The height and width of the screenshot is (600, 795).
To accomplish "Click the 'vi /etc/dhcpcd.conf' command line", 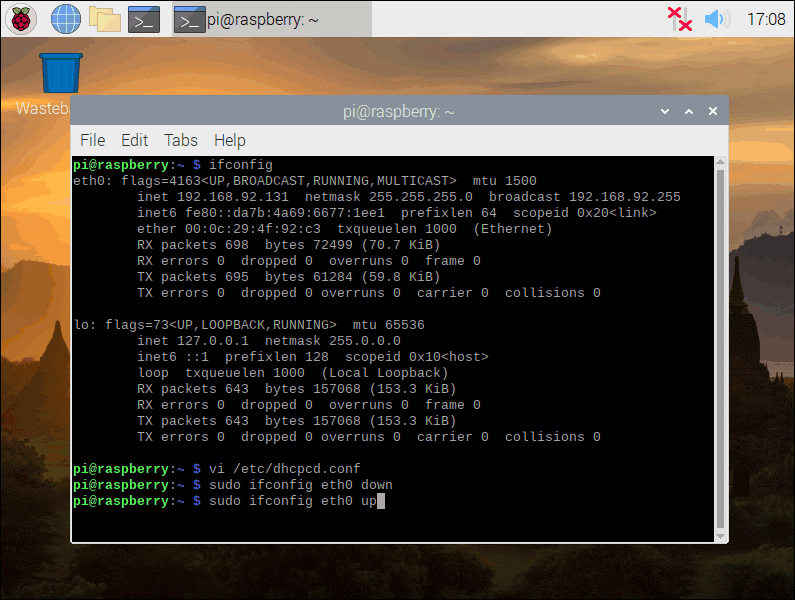I will (x=284, y=469).
